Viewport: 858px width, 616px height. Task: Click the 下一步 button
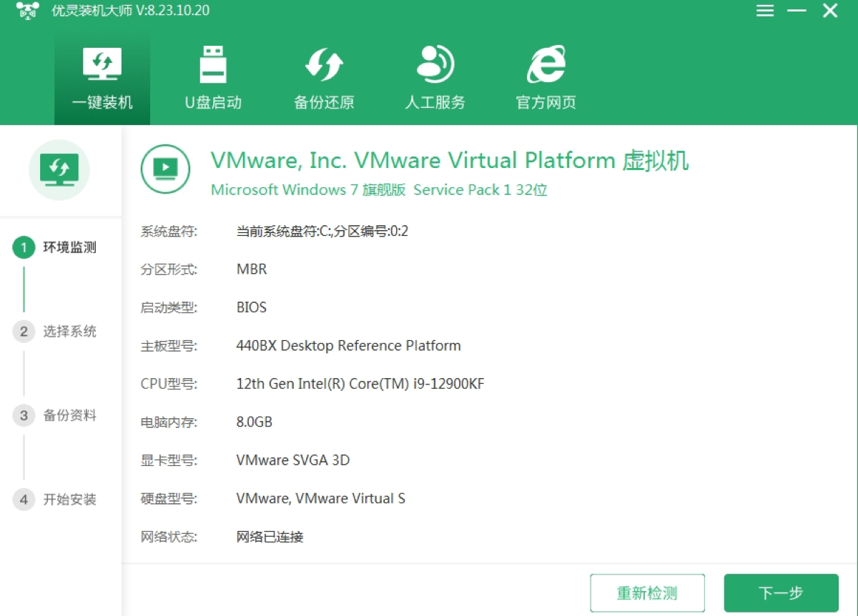pyautogui.click(x=781, y=593)
